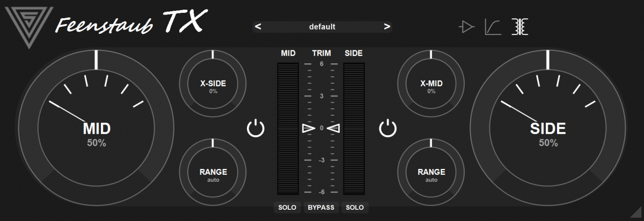This screenshot has height=221, width=644.
Task: Select the transformer mode icon
Action: coord(519,26)
